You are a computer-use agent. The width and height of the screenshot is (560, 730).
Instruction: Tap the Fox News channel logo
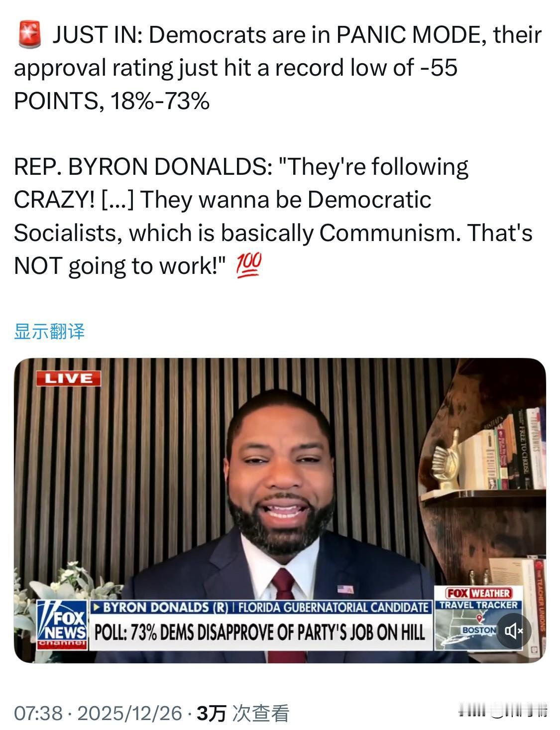click(x=62, y=624)
